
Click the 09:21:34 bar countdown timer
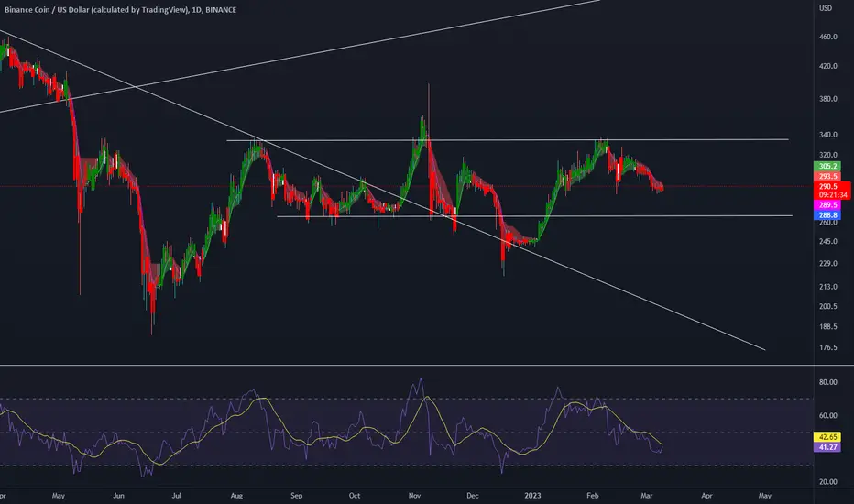pyautogui.click(x=833, y=195)
